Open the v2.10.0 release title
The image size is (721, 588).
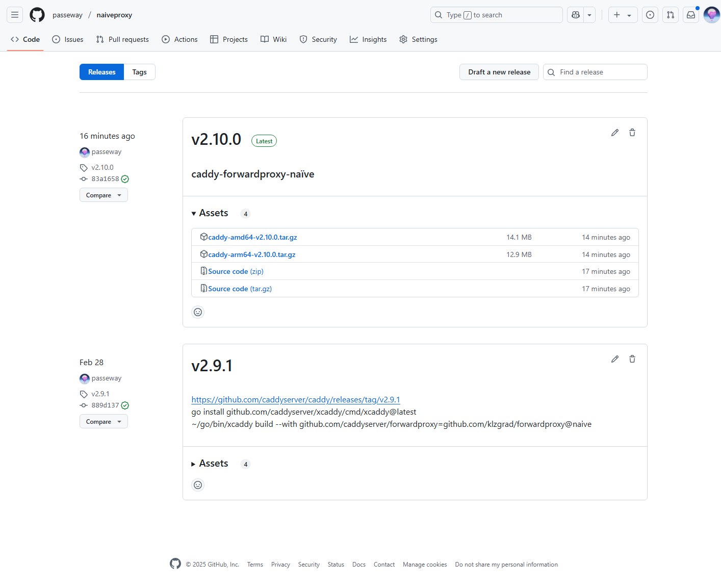click(x=216, y=139)
